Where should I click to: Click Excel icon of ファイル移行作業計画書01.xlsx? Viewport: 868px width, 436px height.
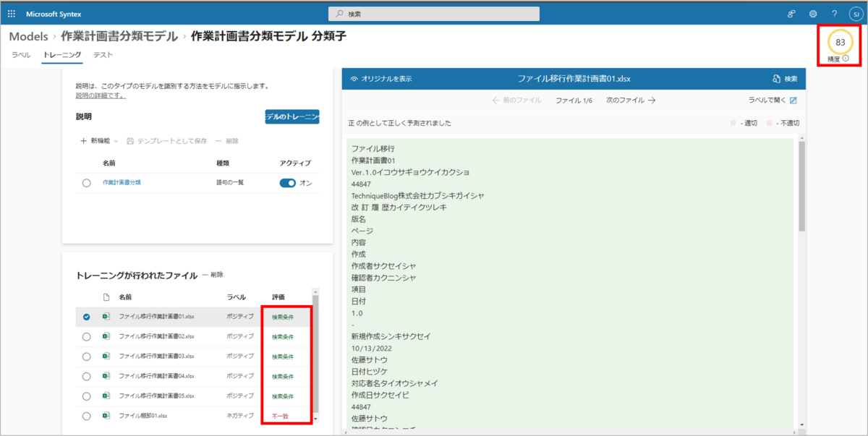click(x=106, y=317)
